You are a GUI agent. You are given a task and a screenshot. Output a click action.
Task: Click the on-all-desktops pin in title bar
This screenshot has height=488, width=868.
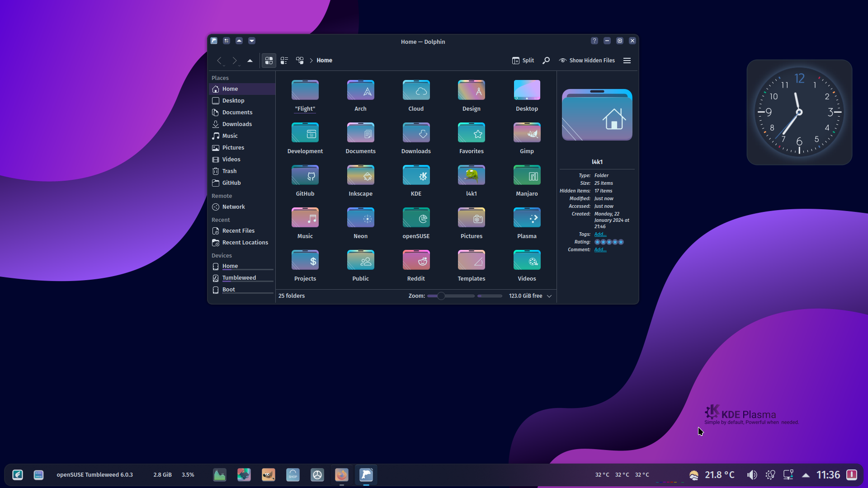click(x=226, y=41)
